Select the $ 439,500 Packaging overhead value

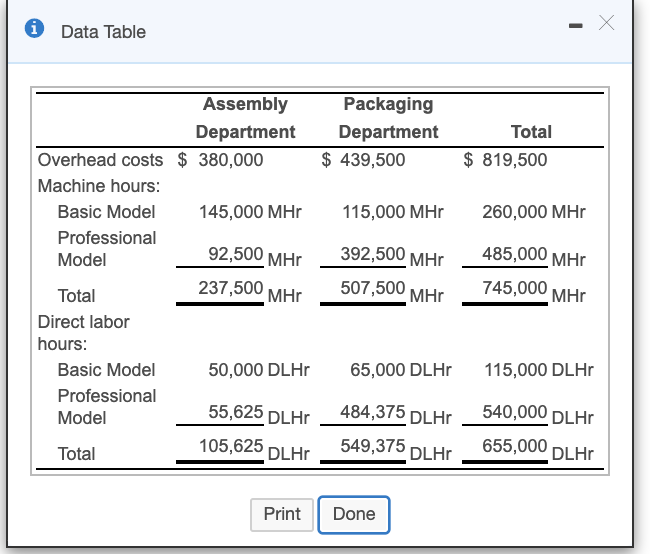(x=363, y=159)
